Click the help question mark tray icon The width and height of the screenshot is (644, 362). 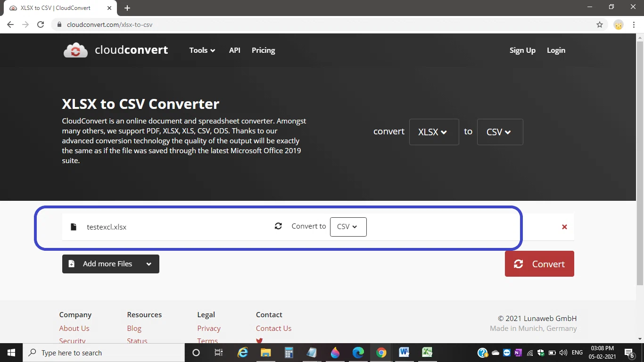click(483, 353)
